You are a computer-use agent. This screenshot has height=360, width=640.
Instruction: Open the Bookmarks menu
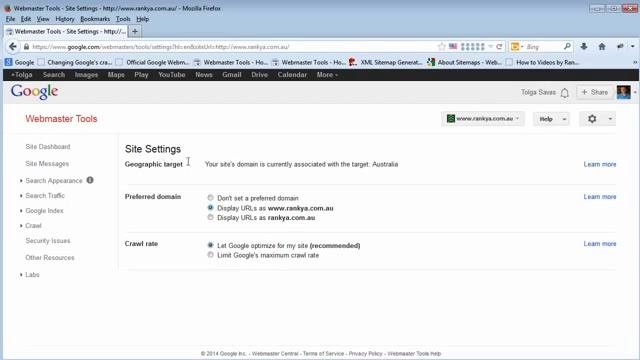(95, 19)
